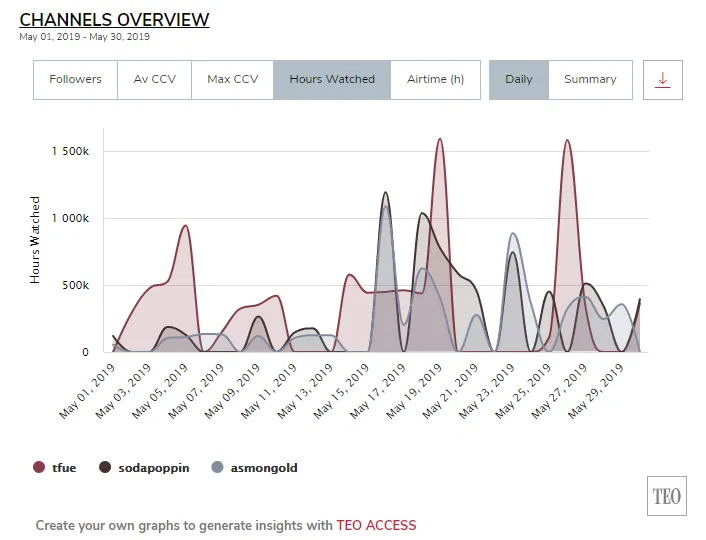Click the May 05, 2019 axis label
Image resolution: width=706 pixels, height=540 pixels.
159,391
